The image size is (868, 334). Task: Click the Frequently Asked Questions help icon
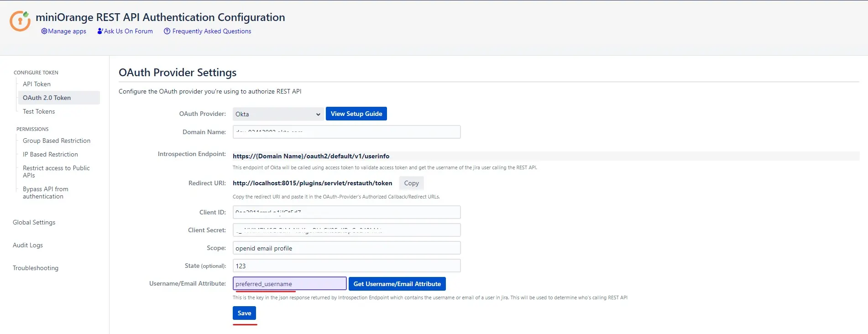click(x=167, y=31)
